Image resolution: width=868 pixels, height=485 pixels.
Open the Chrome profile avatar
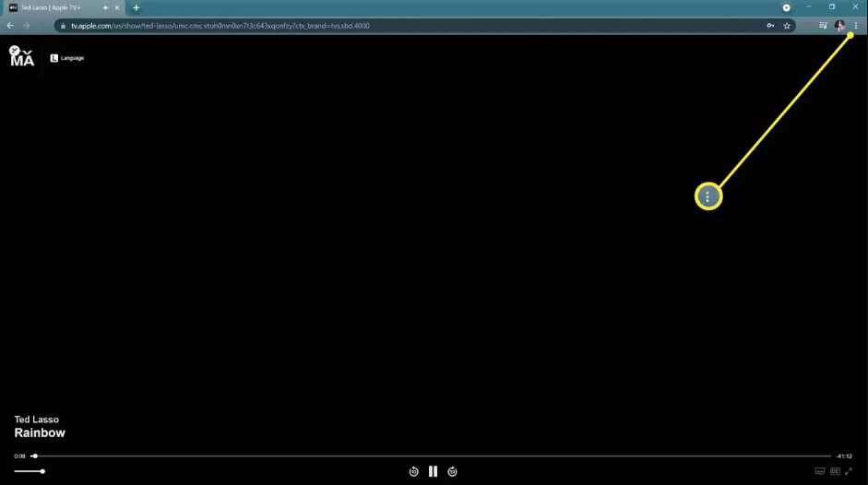click(839, 26)
